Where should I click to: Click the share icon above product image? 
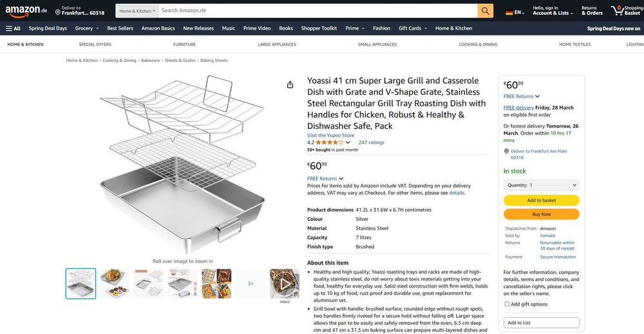coord(290,84)
